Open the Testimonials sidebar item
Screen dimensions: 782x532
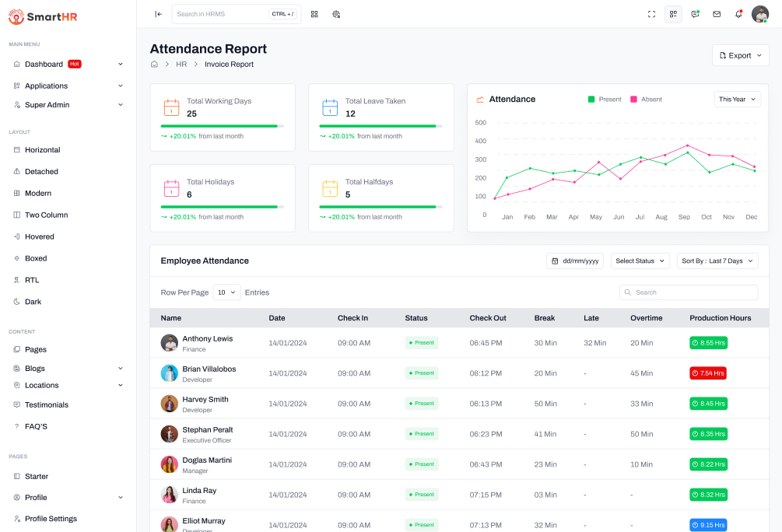tap(47, 405)
